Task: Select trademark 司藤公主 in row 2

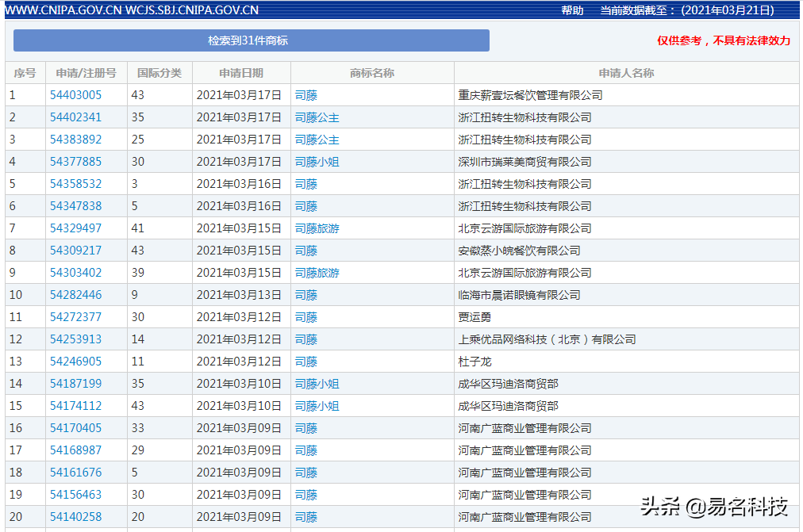Action: (x=317, y=117)
